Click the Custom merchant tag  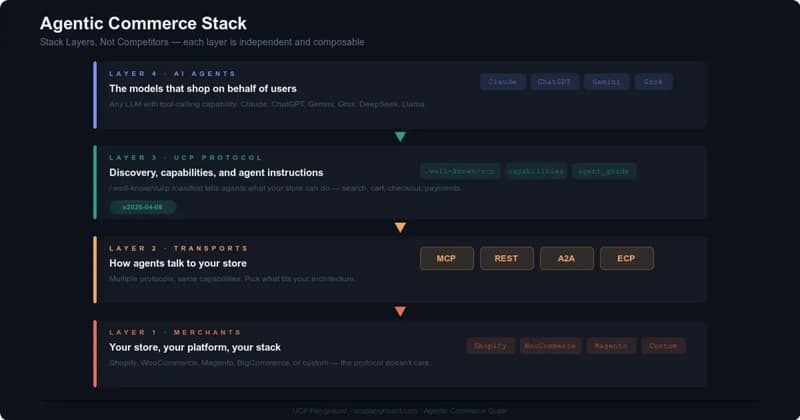click(663, 346)
